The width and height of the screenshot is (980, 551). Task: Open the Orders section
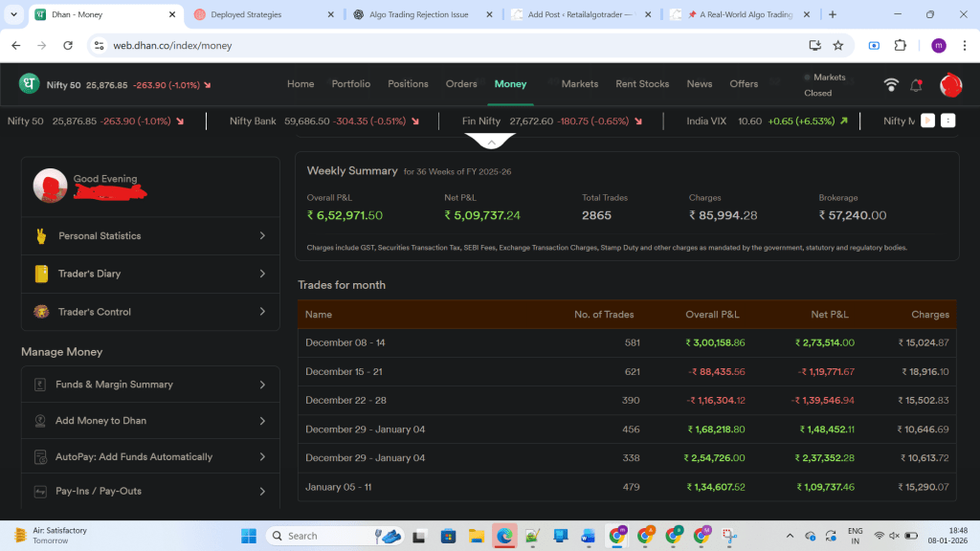461,84
